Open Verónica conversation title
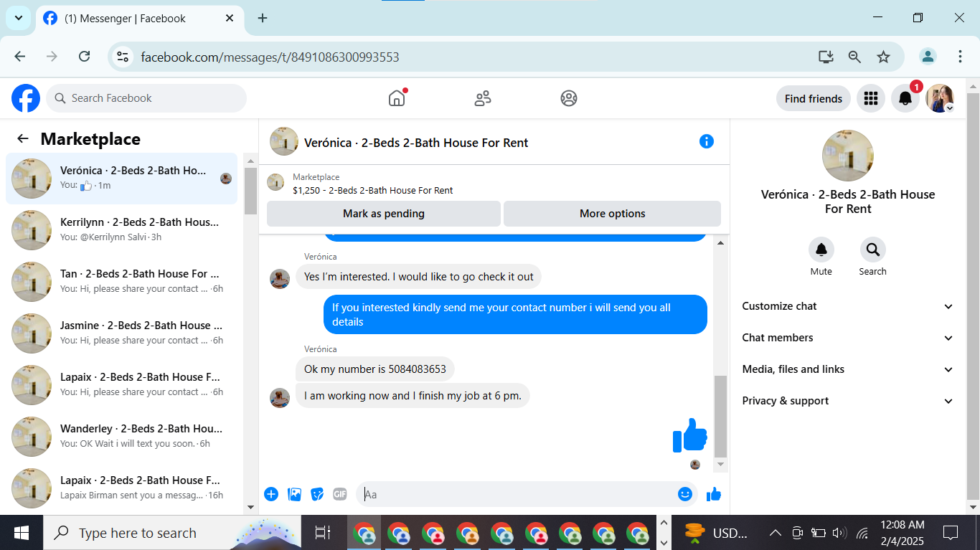The height and width of the screenshot is (550, 980). [416, 143]
